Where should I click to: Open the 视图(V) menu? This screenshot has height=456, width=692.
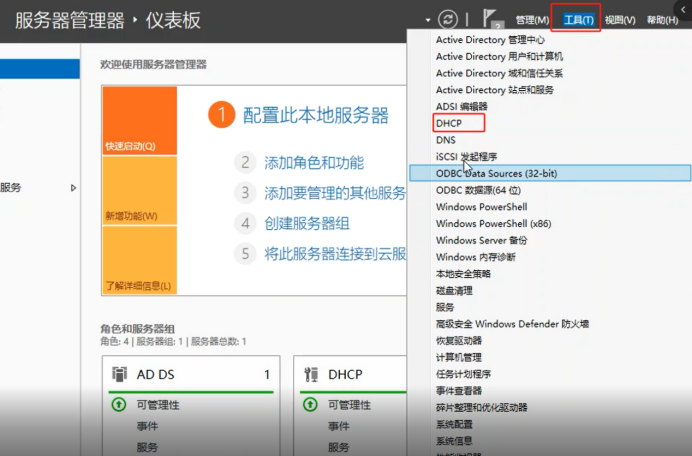[x=620, y=20]
